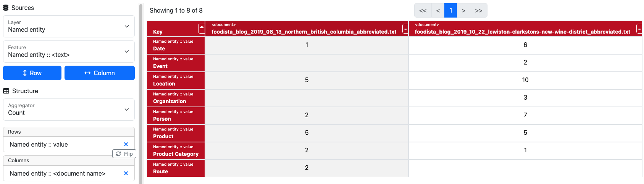The width and height of the screenshot is (644, 184).
Task: Remove 'Named entity :: value' from Rows
Action: pyautogui.click(x=126, y=144)
